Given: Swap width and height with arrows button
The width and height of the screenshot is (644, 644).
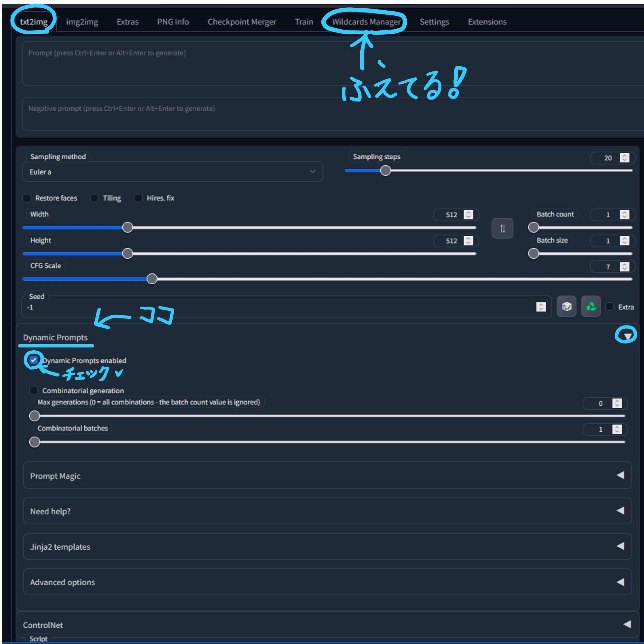Looking at the screenshot, I should [x=502, y=228].
